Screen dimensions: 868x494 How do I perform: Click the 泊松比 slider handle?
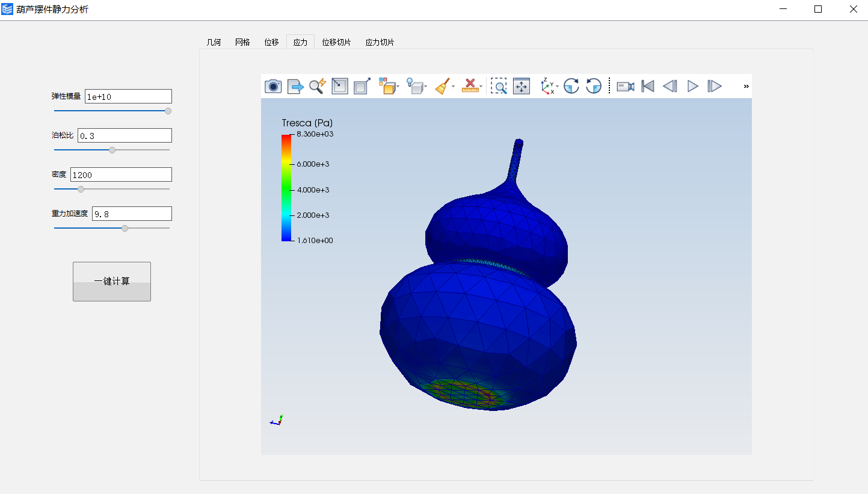click(x=112, y=150)
